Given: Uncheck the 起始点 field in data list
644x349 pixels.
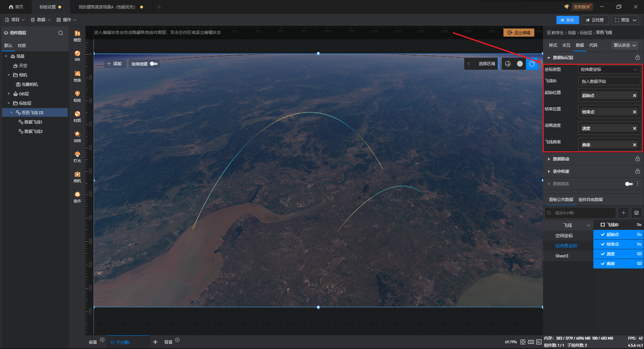Looking at the screenshot, I should point(602,235).
